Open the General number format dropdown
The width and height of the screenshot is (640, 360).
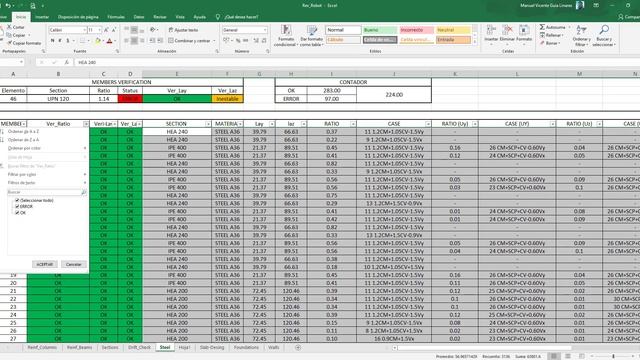265,30
